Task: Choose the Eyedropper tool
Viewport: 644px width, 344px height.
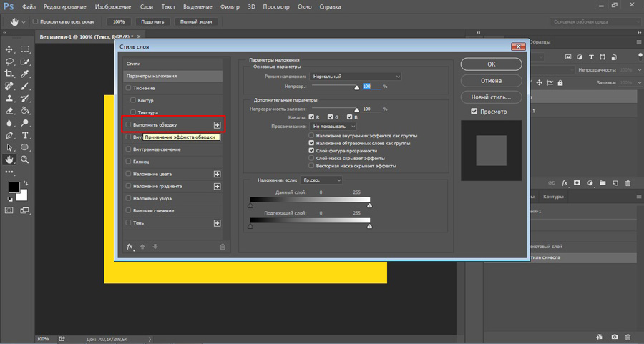Action: coord(25,74)
